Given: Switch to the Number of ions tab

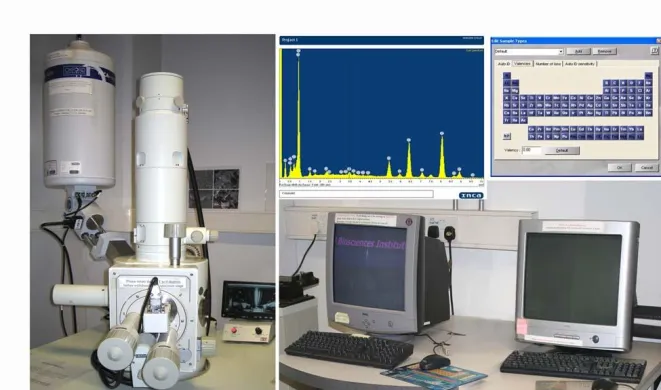Looking at the screenshot, I should [548, 64].
